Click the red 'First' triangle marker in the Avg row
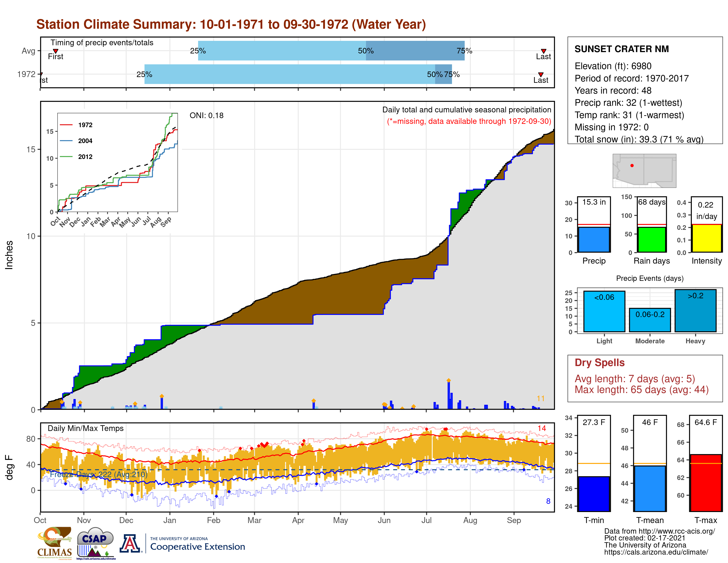 (x=56, y=51)
